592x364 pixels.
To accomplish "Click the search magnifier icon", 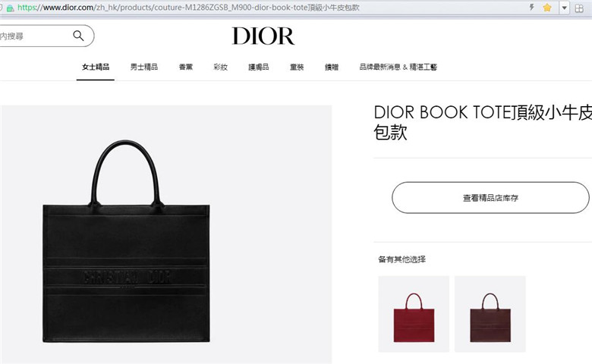I will tap(78, 36).
